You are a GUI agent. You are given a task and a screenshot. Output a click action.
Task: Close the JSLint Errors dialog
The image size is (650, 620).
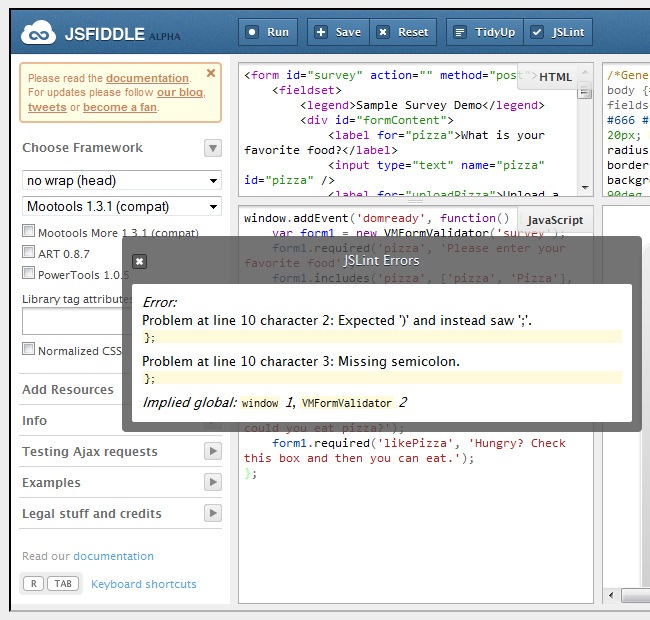[140, 261]
